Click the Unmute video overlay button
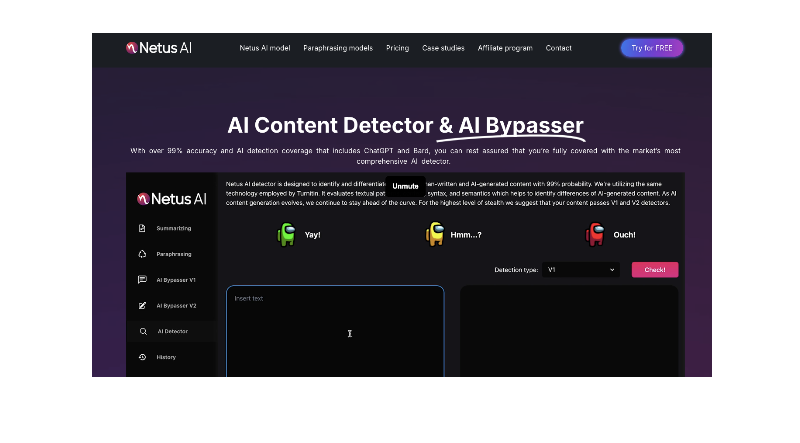The height and width of the screenshot is (443, 800). [x=405, y=186]
